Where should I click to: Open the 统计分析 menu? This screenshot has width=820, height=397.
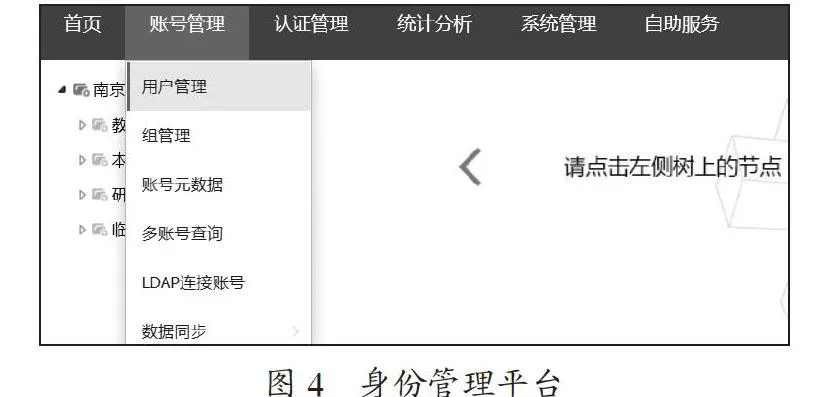point(435,24)
